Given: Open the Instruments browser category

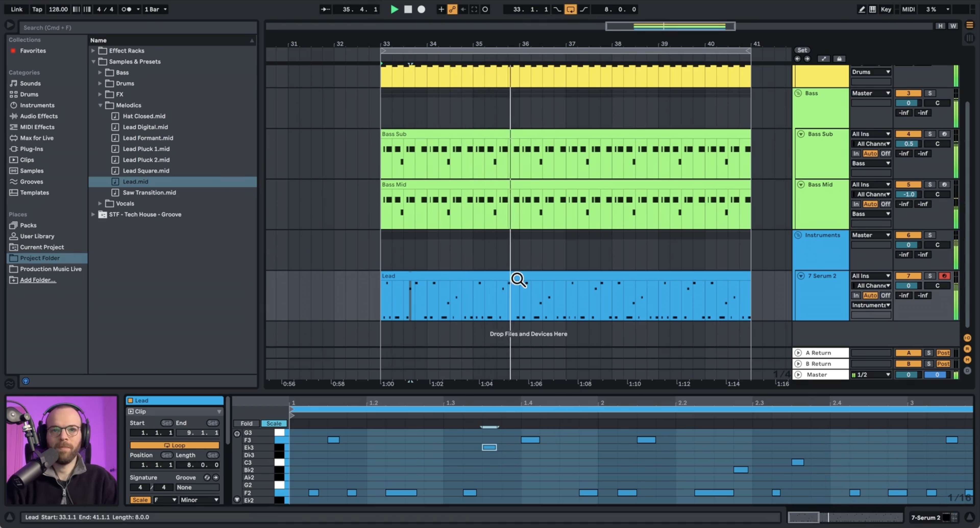Looking at the screenshot, I should (37, 105).
